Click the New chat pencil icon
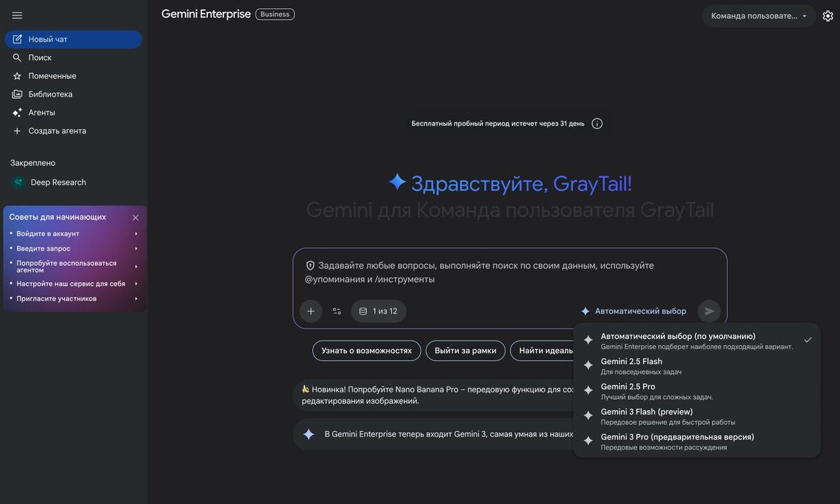Viewport: 840px width, 504px height. click(x=17, y=39)
